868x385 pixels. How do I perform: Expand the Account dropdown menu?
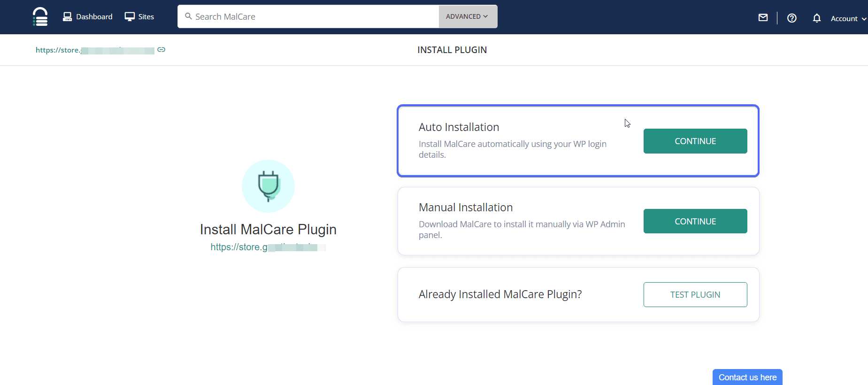[848, 18]
